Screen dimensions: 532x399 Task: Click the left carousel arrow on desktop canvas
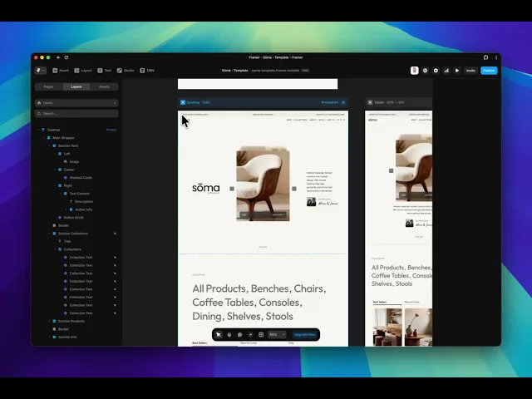tap(232, 189)
